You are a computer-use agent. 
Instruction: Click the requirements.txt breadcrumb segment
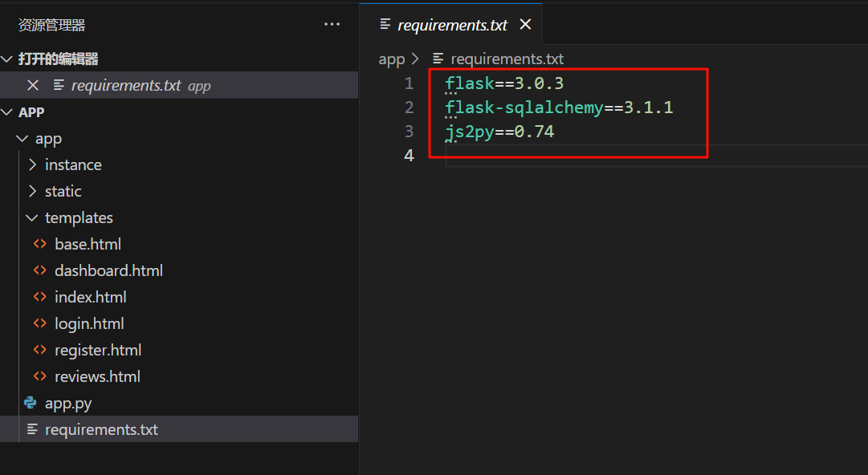(507, 59)
